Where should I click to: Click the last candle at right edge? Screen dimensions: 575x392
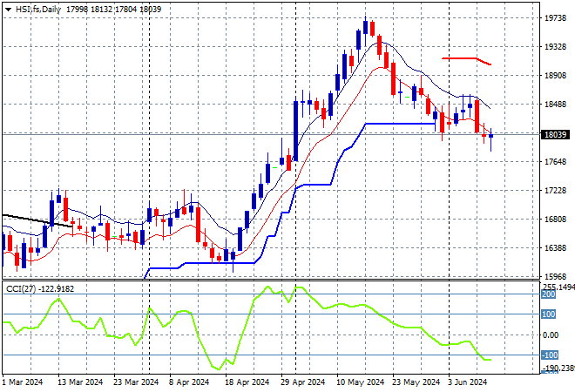(491, 136)
